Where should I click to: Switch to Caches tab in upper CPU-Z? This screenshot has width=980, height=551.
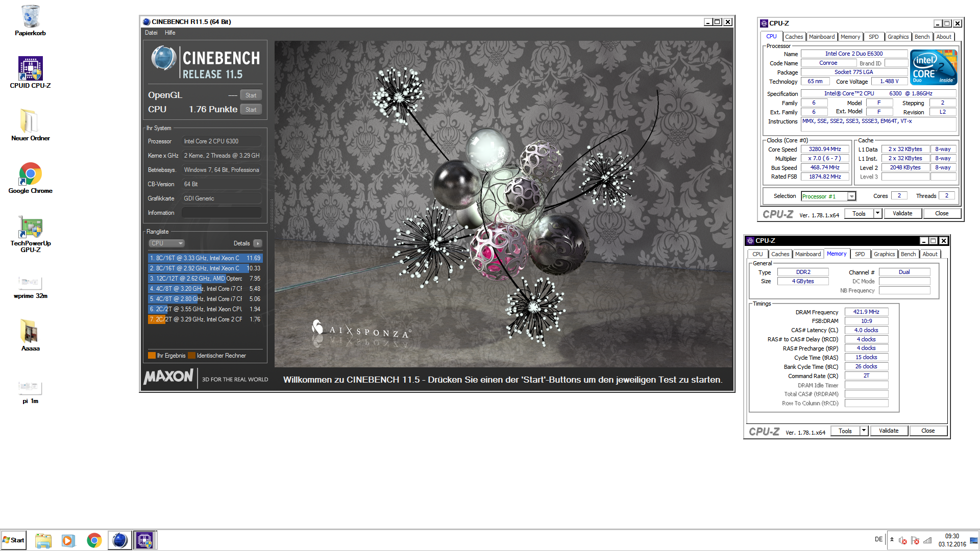[794, 37]
